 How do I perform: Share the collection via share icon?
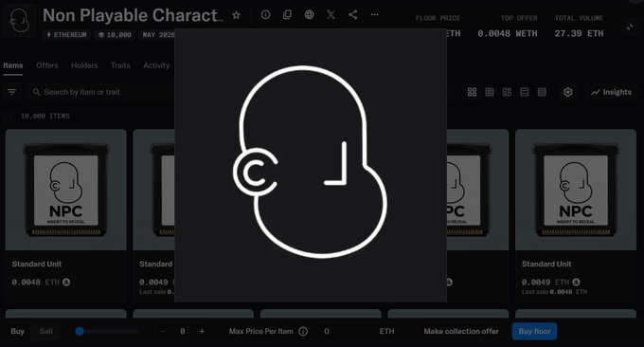(353, 15)
